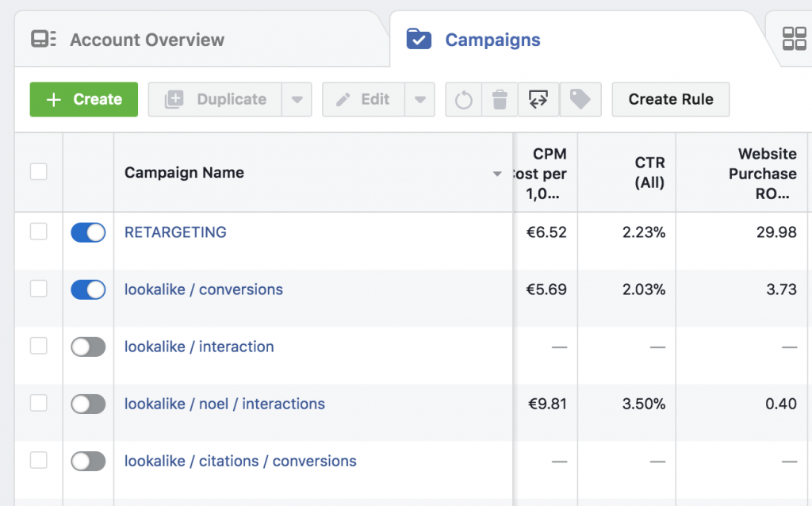Click the Account Overview tab icon

click(44, 40)
